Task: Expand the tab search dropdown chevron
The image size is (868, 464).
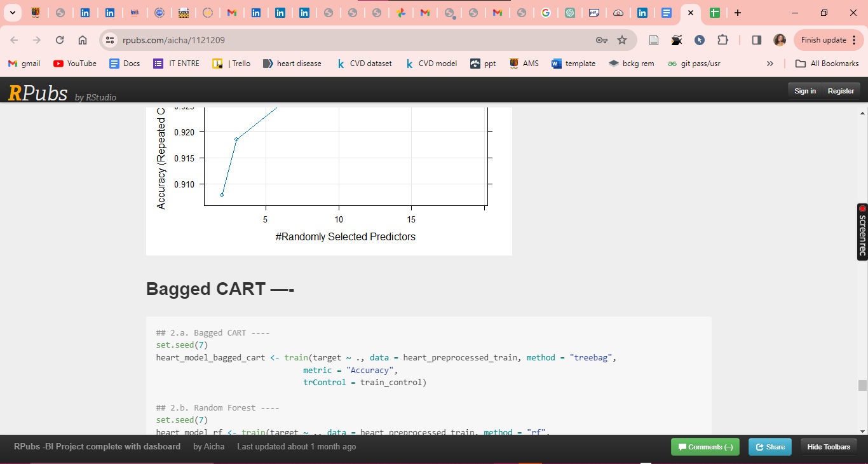Action: (x=12, y=13)
